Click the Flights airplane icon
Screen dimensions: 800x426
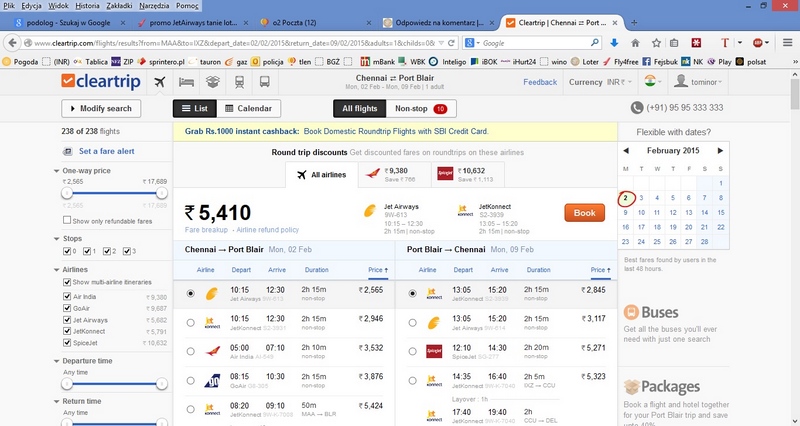coord(160,82)
